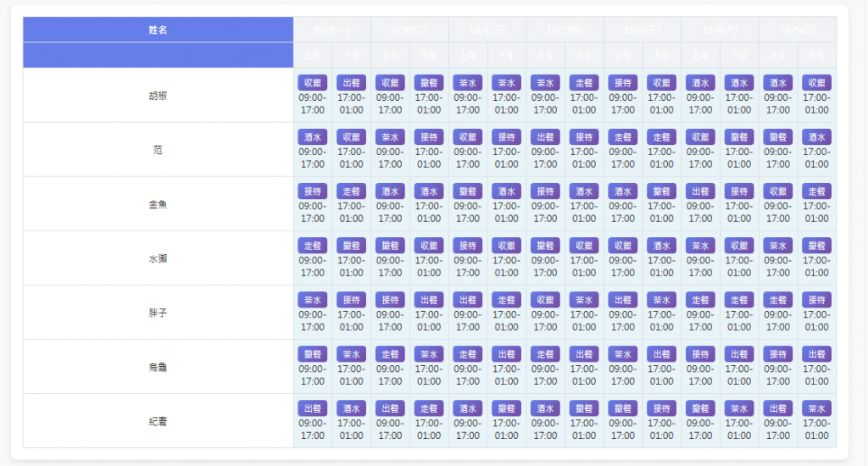Click 水獺's 10/4 上午 茶水 badge
This screenshot has width=868, height=466.
[x=700, y=245]
